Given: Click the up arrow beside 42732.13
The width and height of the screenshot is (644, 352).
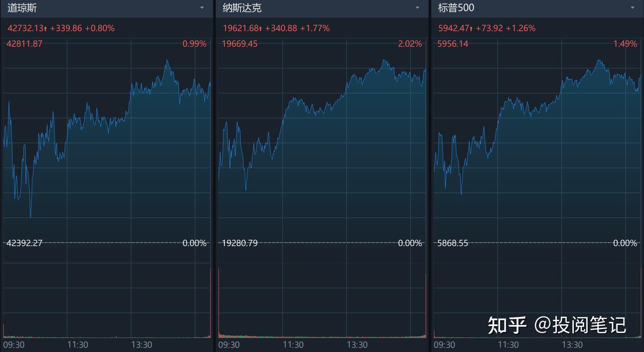Looking at the screenshot, I should pyautogui.click(x=46, y=29).
